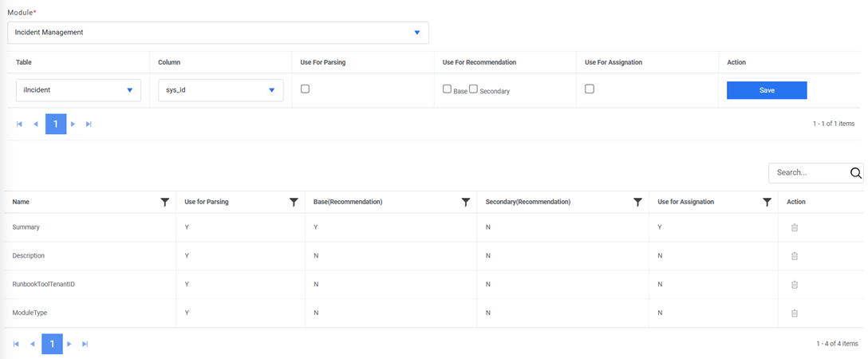The width and height of the screenshot is (868, 359).
Task: Check the Base recommendation checkbox
Action: (x=447, y=89)
